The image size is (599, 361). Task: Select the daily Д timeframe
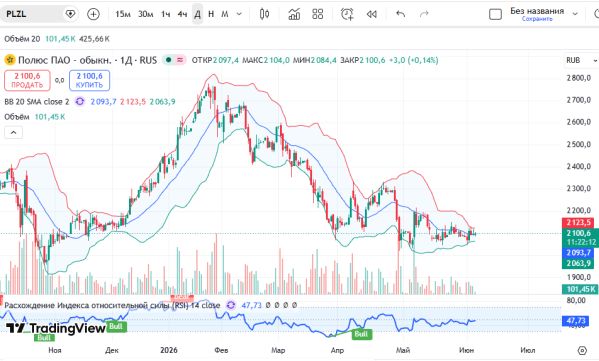[x=198, y=14]
